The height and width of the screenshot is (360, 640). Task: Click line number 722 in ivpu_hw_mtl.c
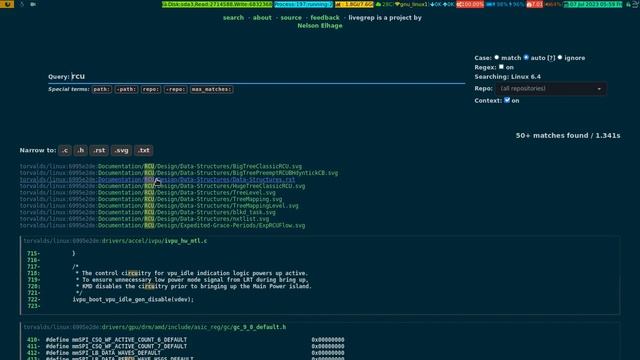pyautogui.click(x=33, y=299)
